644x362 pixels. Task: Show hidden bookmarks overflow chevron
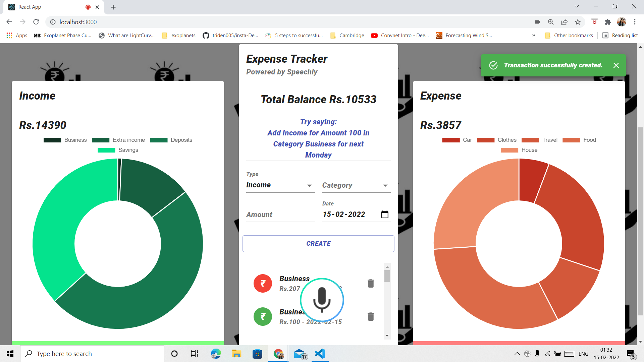[534, 36]
